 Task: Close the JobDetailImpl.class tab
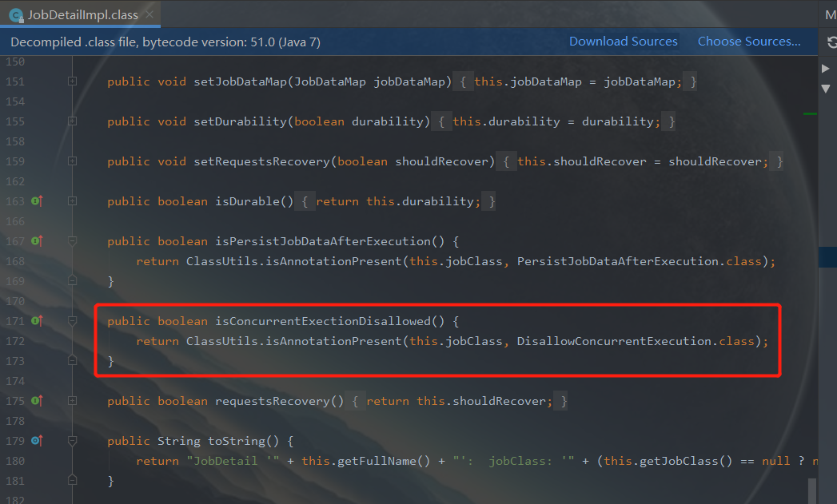tap(150, 14)
